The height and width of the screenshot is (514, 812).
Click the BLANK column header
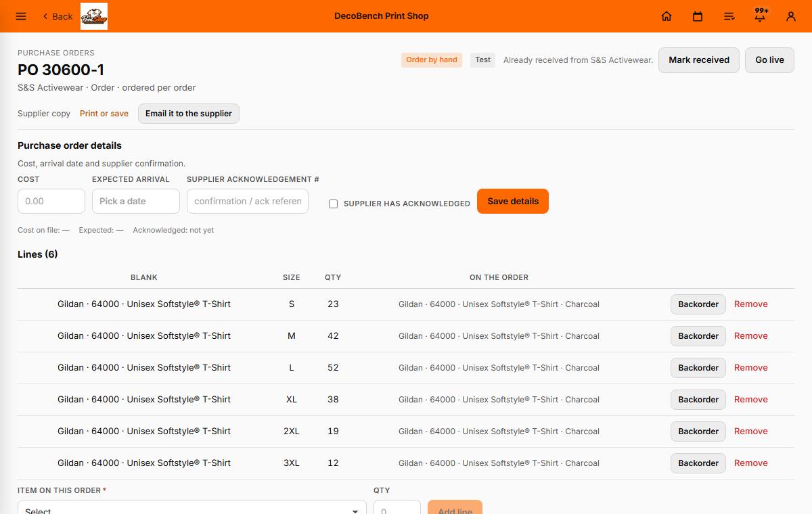point(144,277)
